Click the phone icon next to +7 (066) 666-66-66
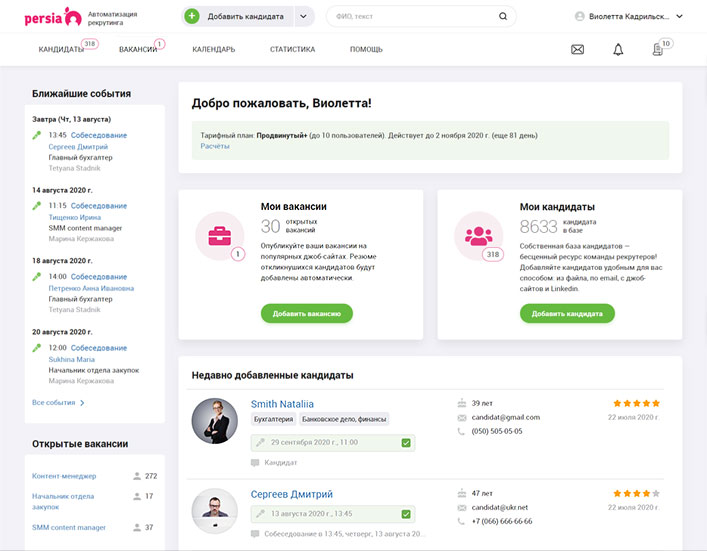The width and height of the screenshot is (707, 551). pos(461,522)
